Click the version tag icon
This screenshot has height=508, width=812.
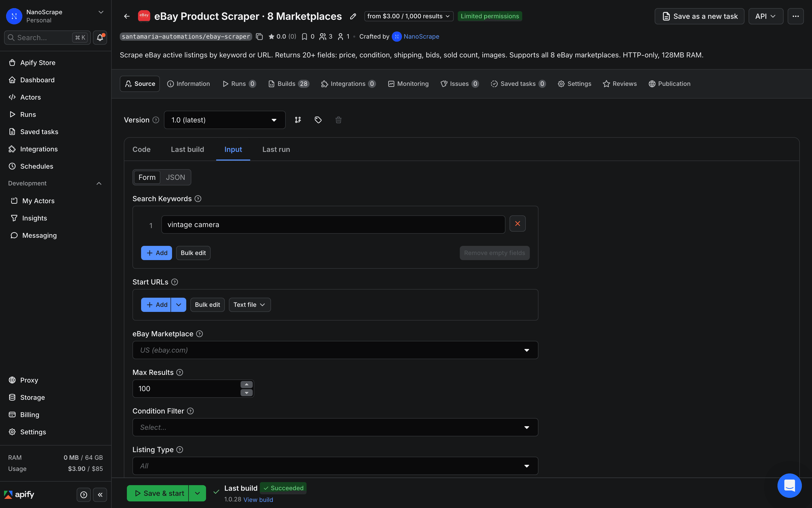pyautogui.click(x=318, y=120)
